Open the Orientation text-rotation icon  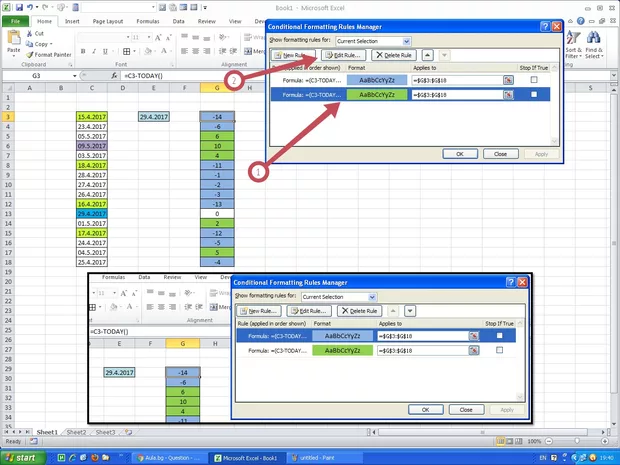[223, 38]
